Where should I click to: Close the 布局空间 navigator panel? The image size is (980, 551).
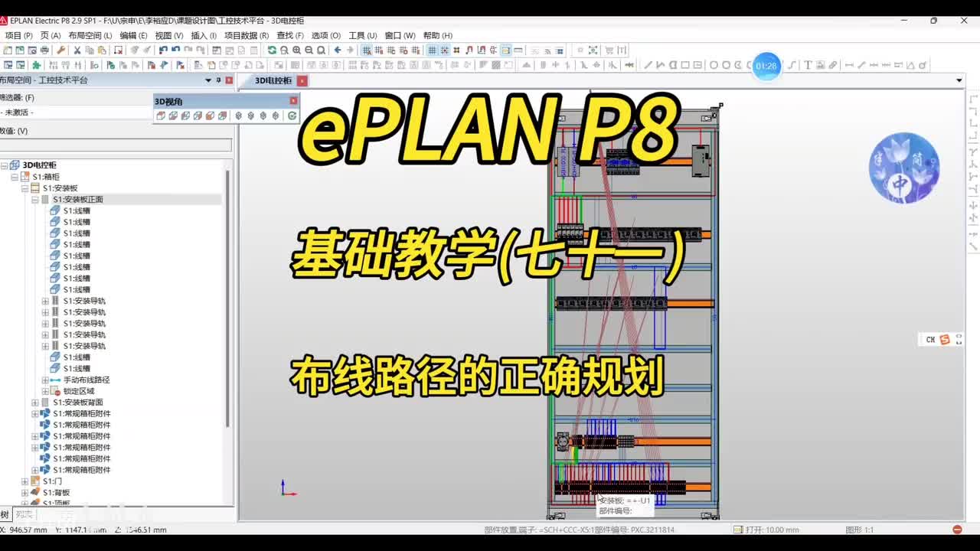point(228,80)
